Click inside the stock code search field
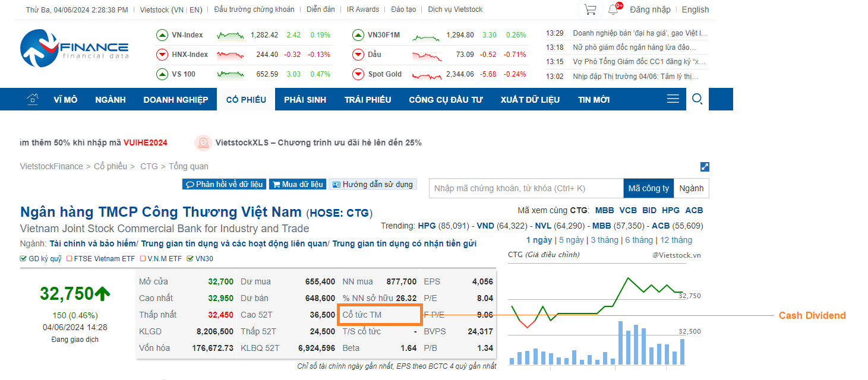This screenshot has width=868, height=380. pos(526,188)
